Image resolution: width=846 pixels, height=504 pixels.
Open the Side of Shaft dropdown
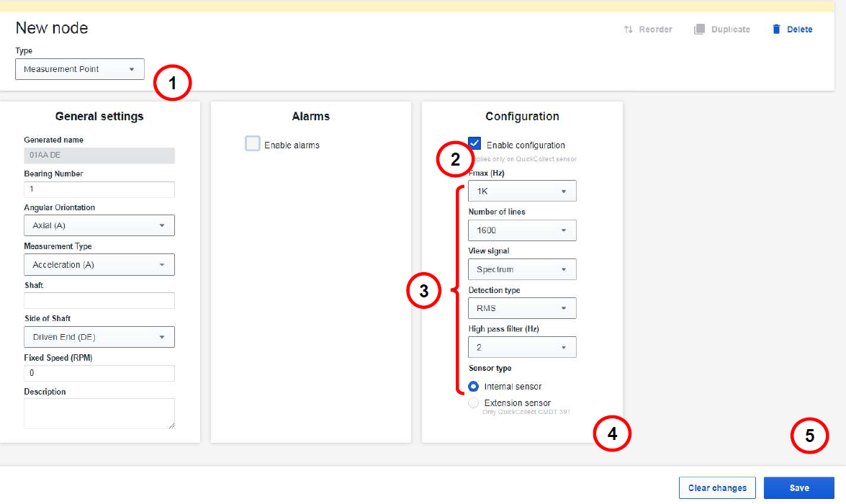point(99,337)
